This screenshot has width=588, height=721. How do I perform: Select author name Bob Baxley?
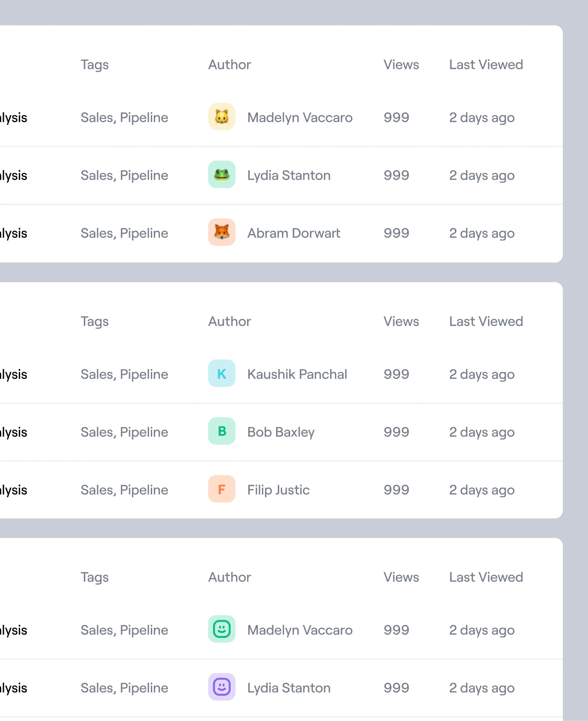point(281,432)
